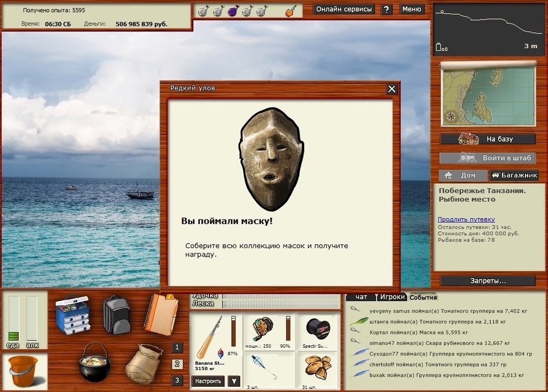The width and height of the screenshot is (548, 392).
Task: Switch to the чат tab
Action: (x=361, y=297)
